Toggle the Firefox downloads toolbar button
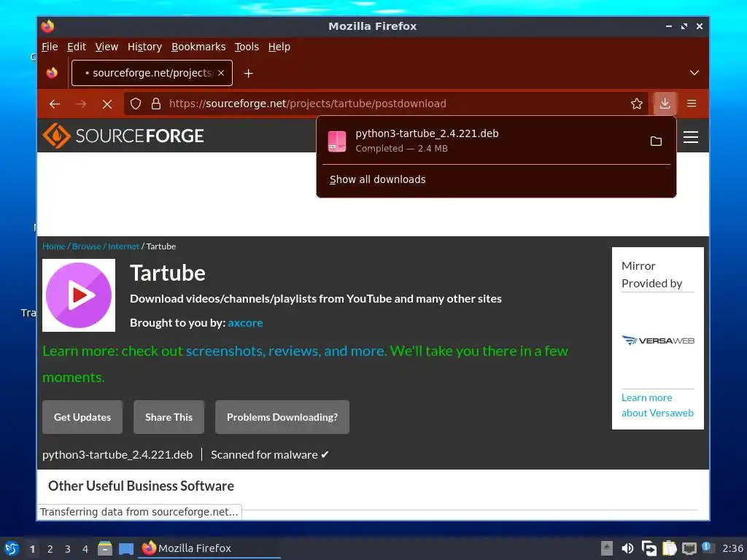Viewport: 747px width, 560px height. (665, 104)
